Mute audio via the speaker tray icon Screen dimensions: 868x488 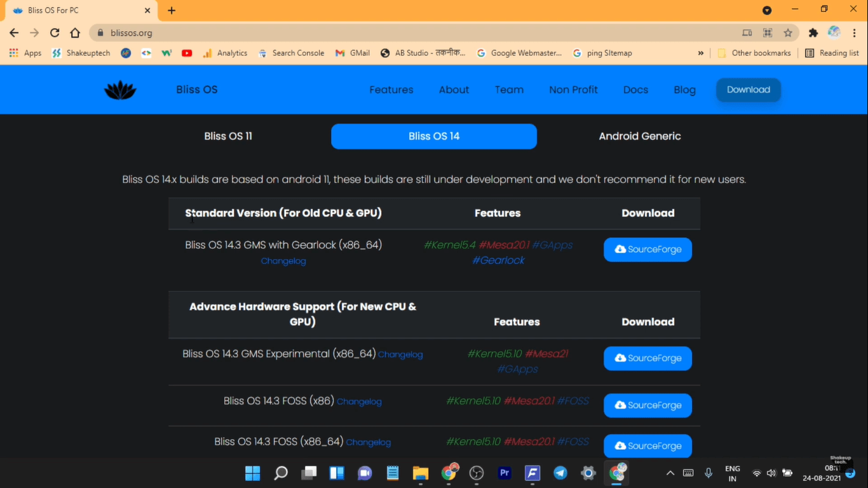coord(771,473)
